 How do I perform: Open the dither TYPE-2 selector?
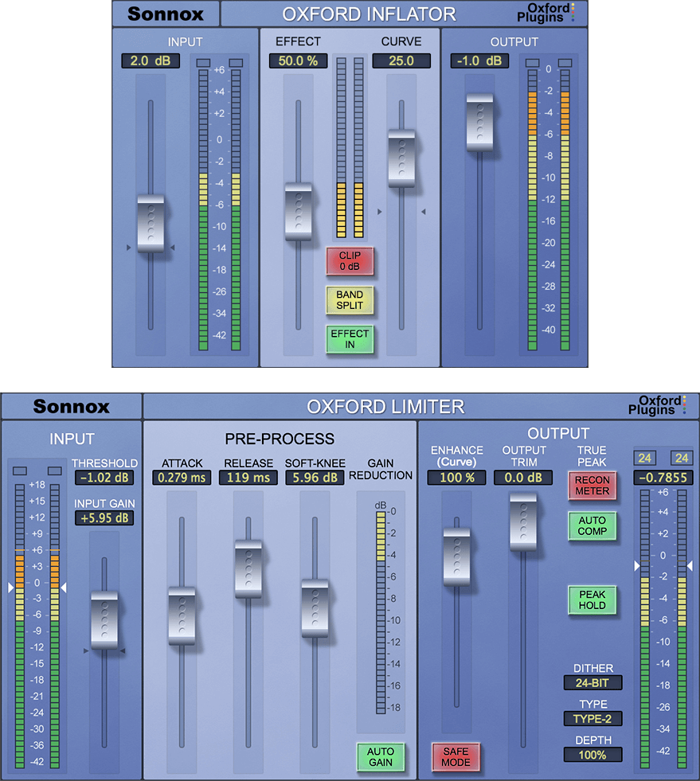592,718
